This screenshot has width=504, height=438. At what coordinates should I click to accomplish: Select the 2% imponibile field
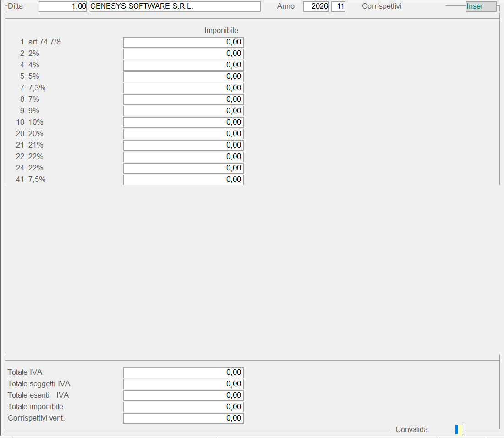[x=183, y=54]
